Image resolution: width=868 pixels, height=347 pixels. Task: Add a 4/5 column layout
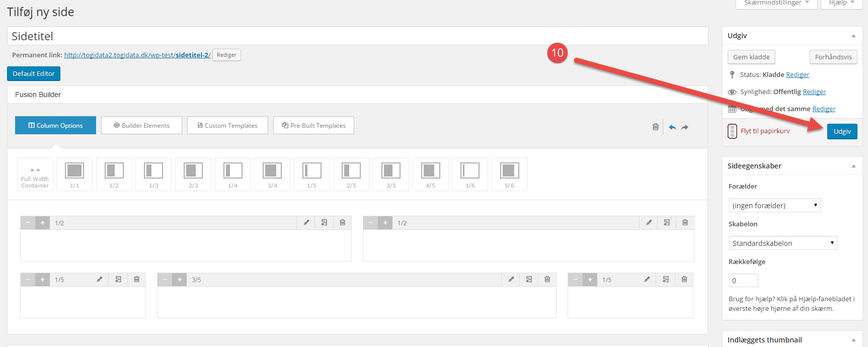[430, 175]
